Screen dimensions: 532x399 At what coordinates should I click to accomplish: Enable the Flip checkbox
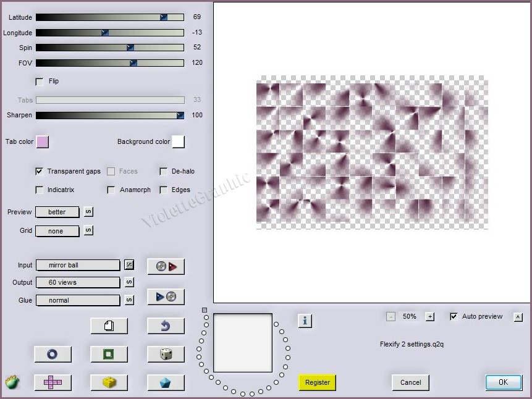click(x=40, y=82)
